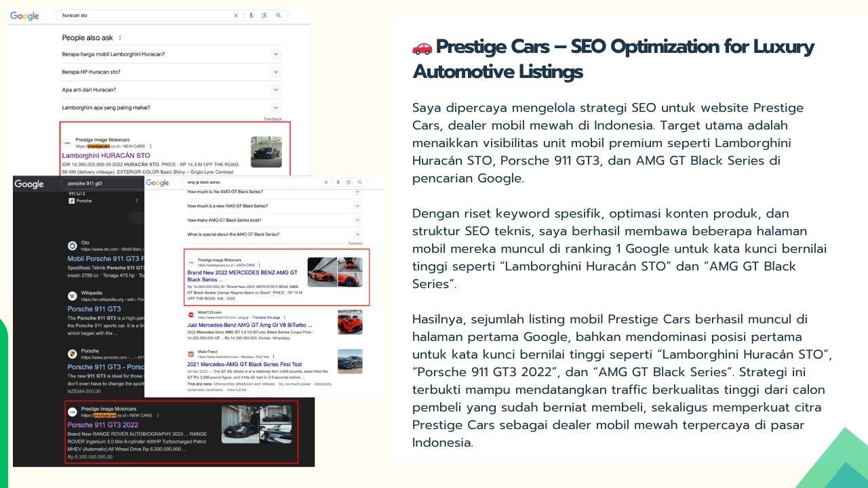Click the Google logo in the huracan sto window
The height and width of the screenshot is (488, 868).
[25, 16]
